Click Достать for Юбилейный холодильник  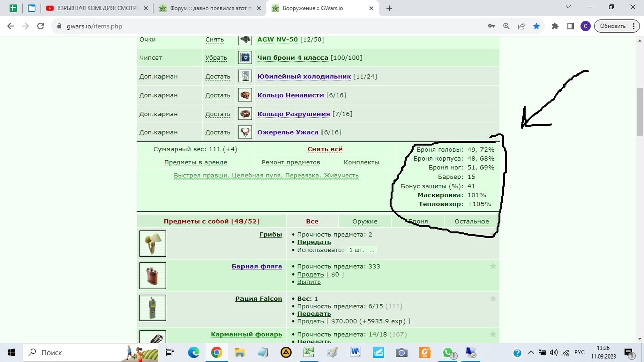point(218,76)
